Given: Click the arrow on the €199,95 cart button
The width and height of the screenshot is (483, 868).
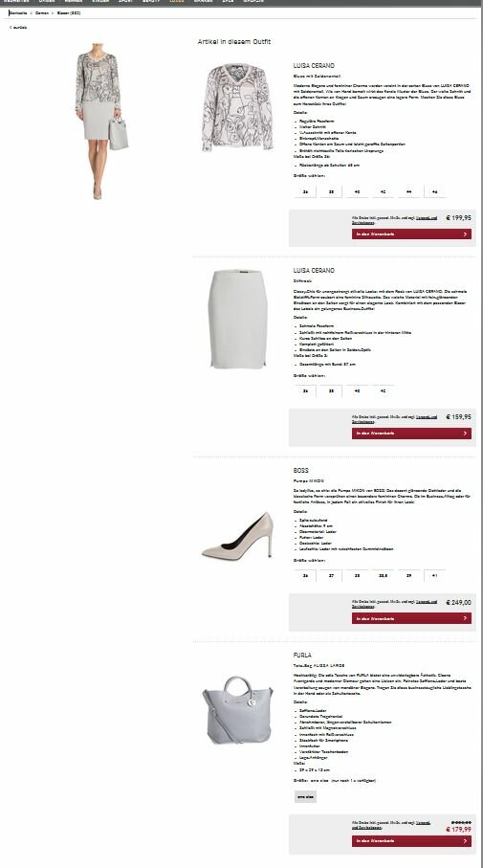Looking at the screenshot, I should point(465,234).
